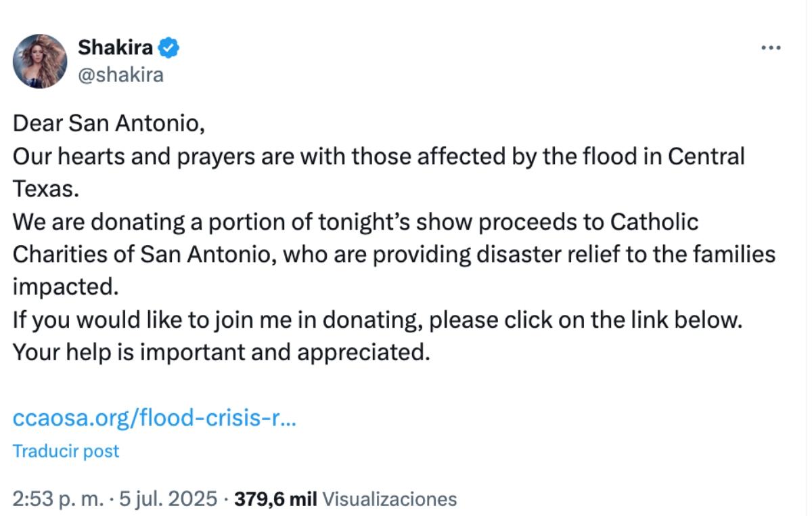Open the three-dot more options menu

tap(771, 48)
